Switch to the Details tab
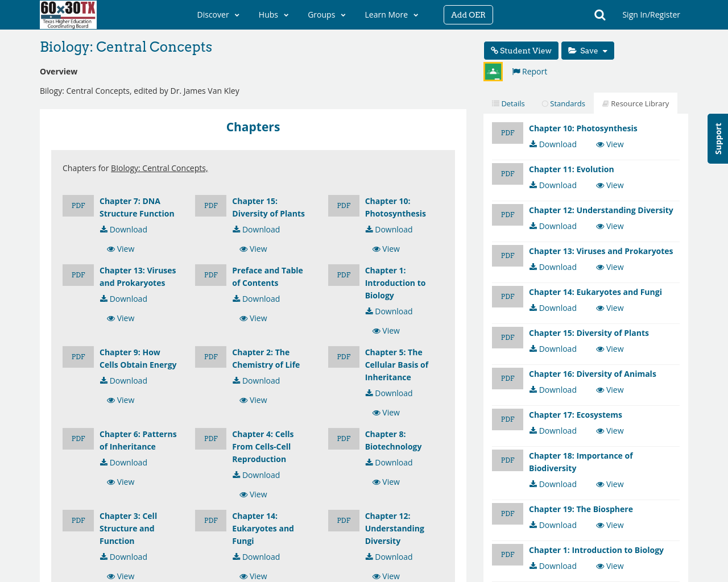Screen dimensions: 728x582 508,103
